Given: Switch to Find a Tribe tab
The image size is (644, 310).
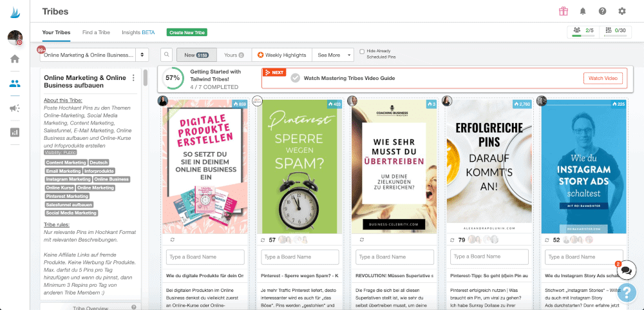Looking at the screenshot, I should (x=96, y=32).
